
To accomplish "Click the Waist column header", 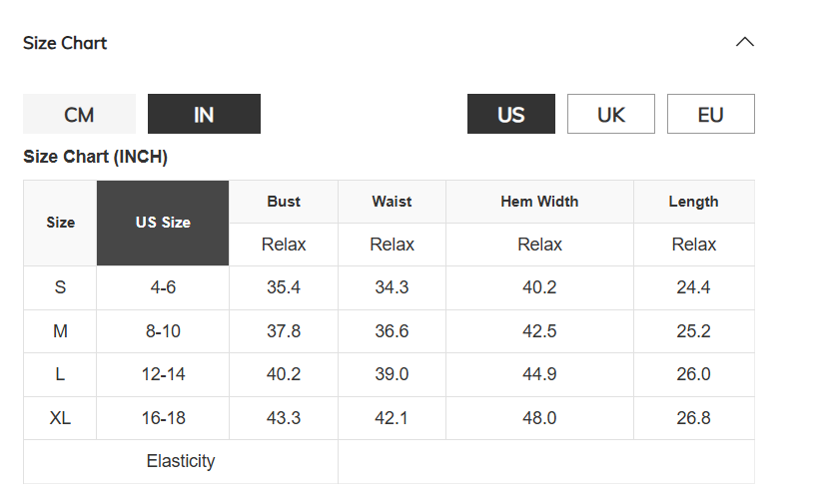I will tap(392, 202).
